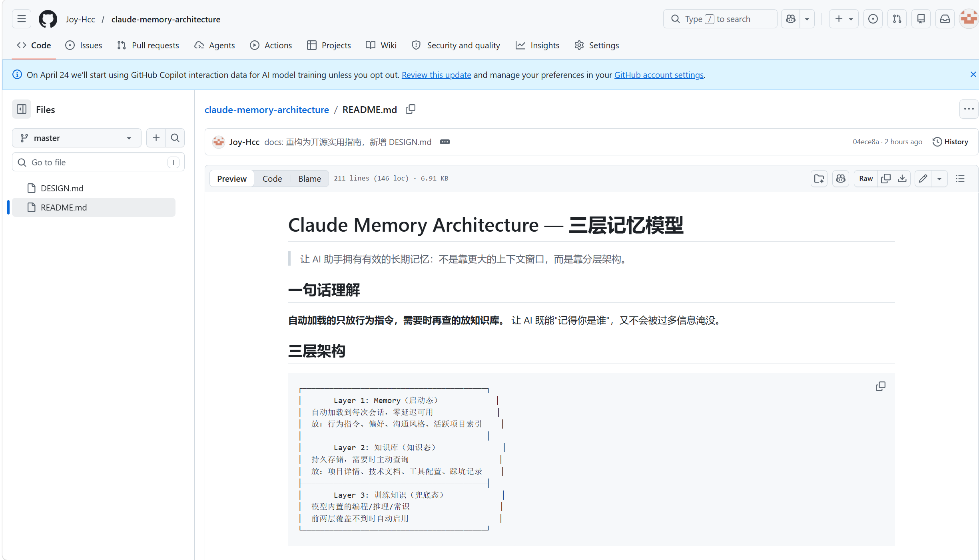Open the Pull requests tab
Viewport: 979px width, 560px height.
point(148,45)
